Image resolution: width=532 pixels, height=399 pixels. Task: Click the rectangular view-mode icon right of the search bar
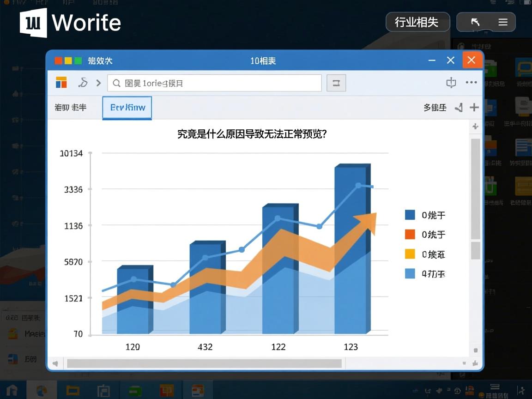coord(336,83)
